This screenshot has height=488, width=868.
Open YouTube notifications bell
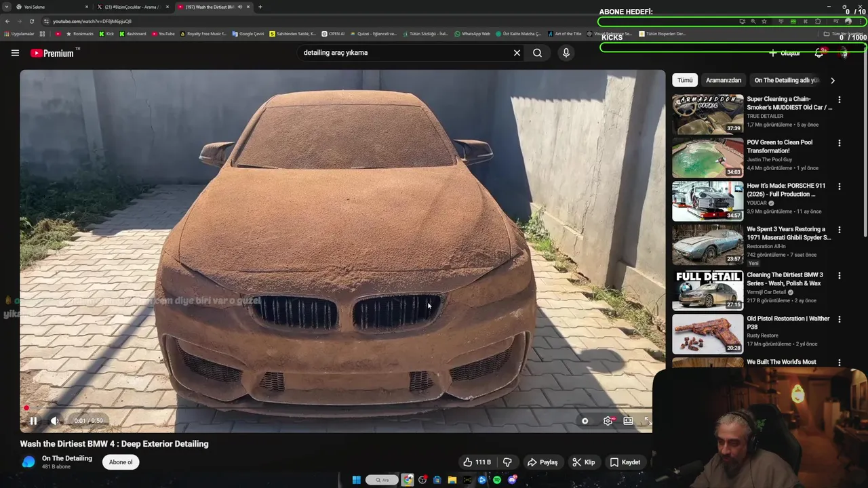click(x=819, y=53)
